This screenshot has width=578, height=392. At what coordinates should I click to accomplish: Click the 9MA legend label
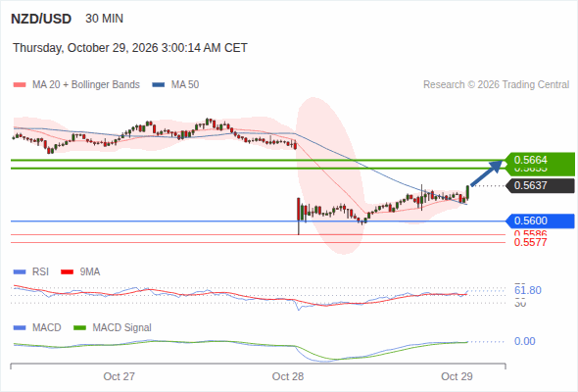[x=90, y=272]
